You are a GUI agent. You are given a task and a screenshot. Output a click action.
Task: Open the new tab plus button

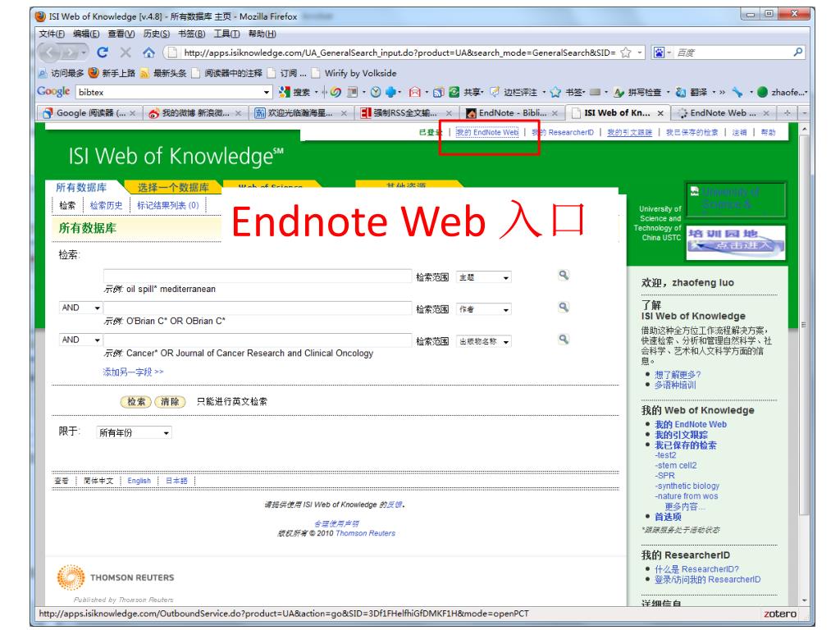787,113
